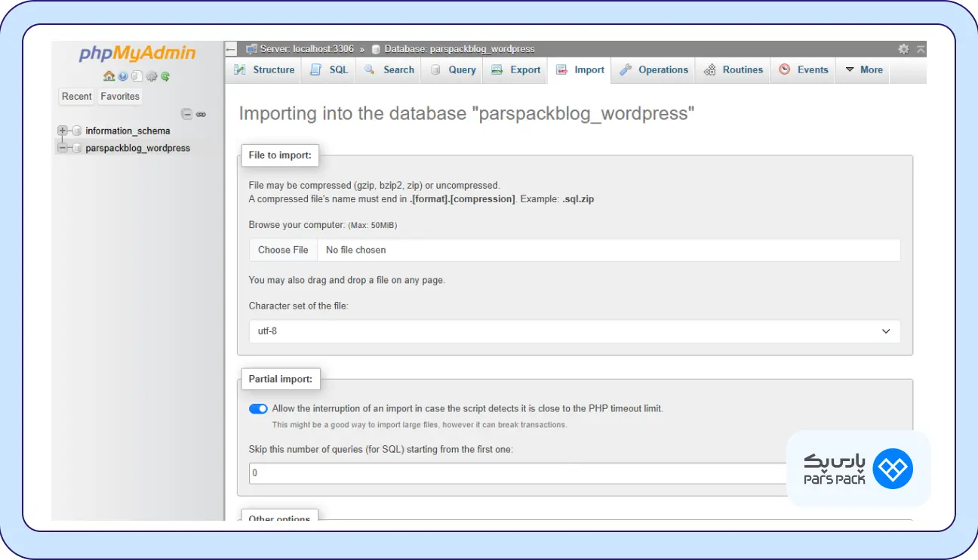
Task: Click the 'File to import:' section label
Action: 280,156
